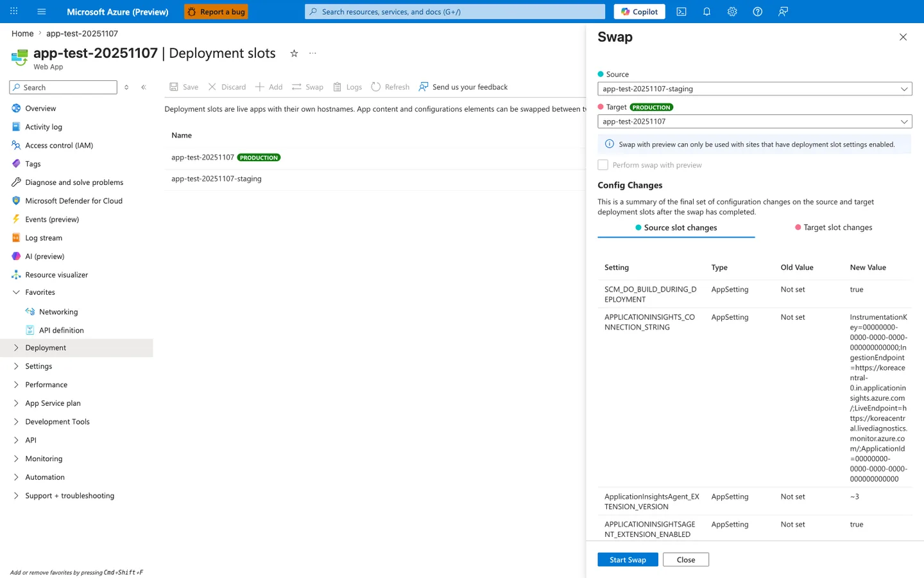924x578 pixels.
Task: Click the Report a bug button
Action: (x=216, y=12)
